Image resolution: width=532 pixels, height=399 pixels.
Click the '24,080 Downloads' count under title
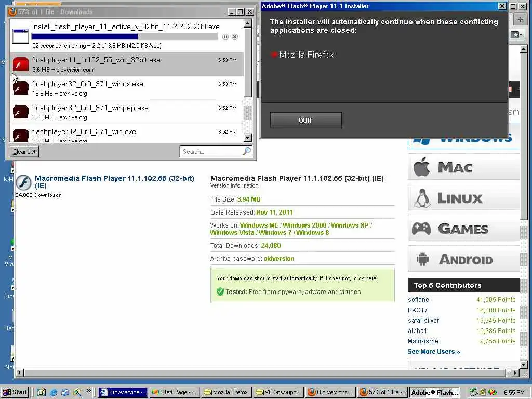tap(38, 195)
